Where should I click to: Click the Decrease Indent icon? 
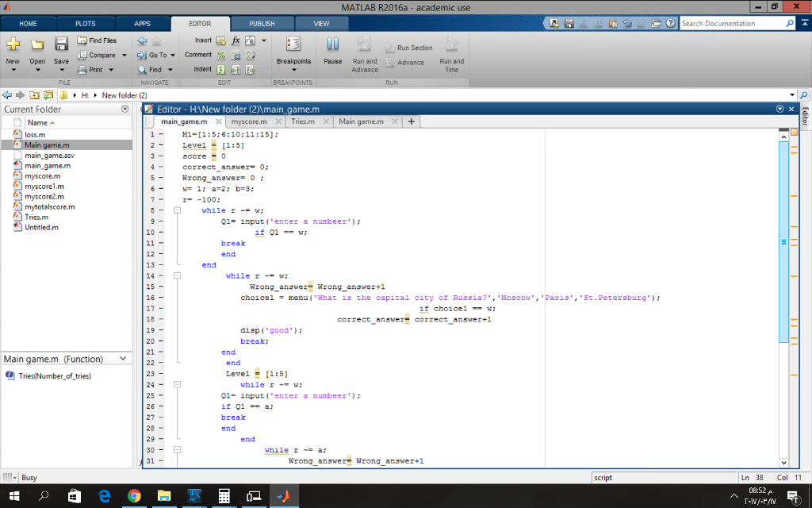(x=250, y=70)
